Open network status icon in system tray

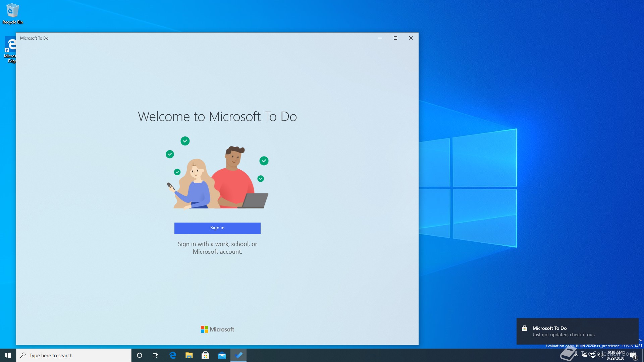pyautogui.click(x=593, y=355)
